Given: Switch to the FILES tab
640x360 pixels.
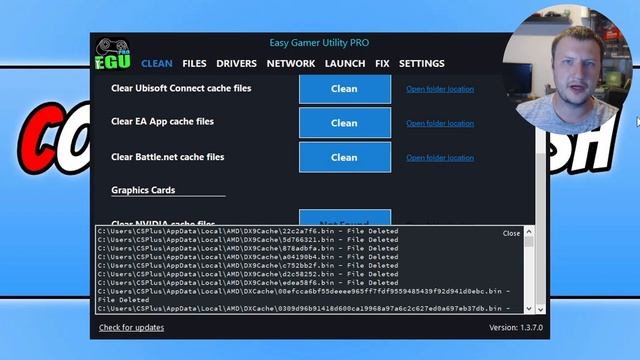Looking at the screenshot, I should tap(194, 64).
